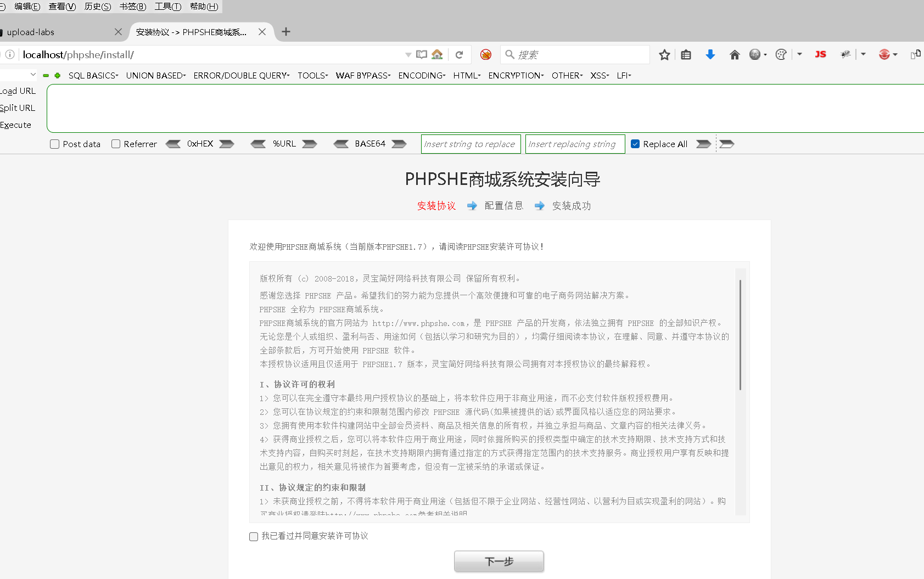
Task: Click Load URL in HackBar
Action: coord(18,91)
